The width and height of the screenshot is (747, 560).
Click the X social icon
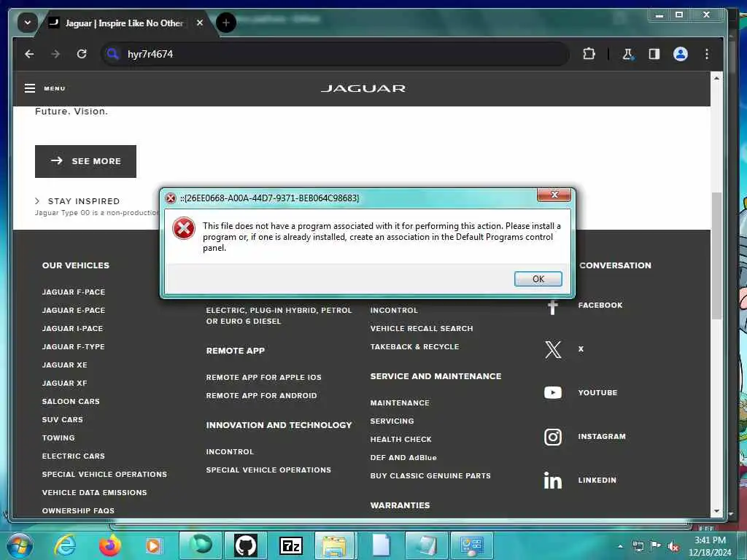[553, 349]
